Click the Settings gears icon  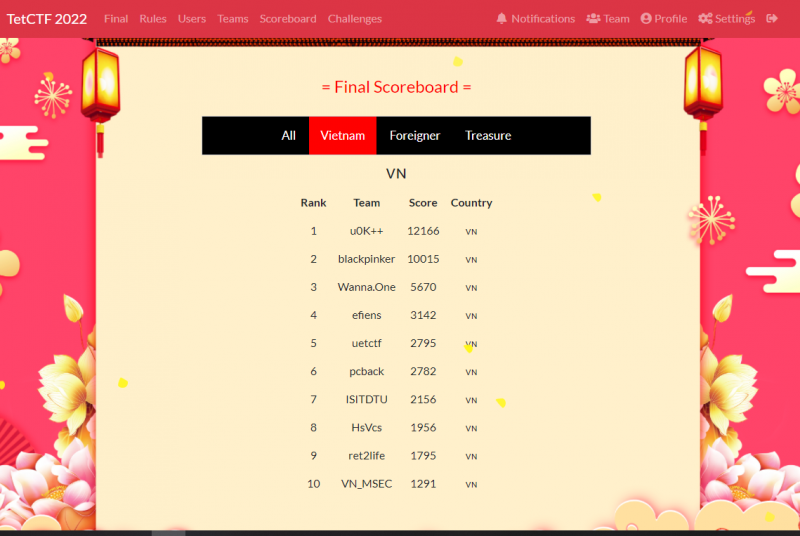705,19
